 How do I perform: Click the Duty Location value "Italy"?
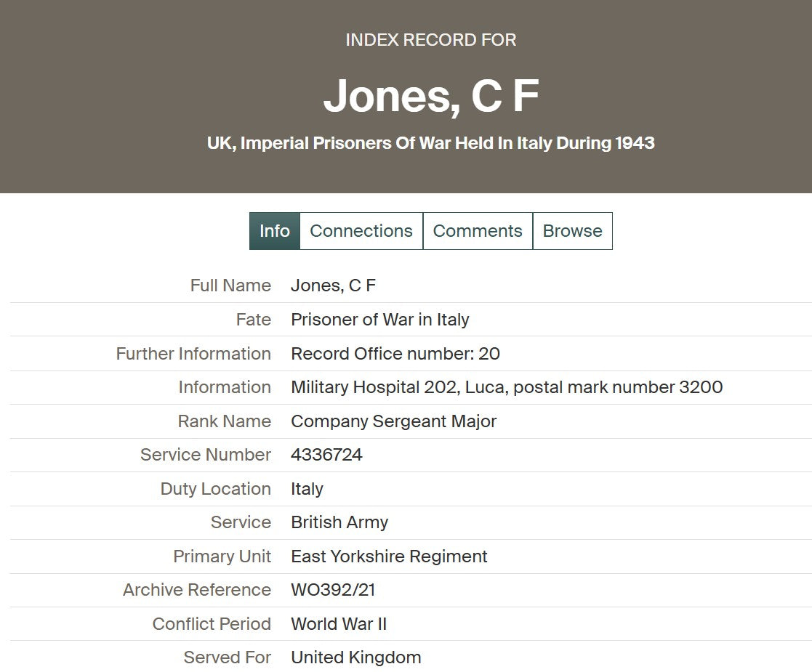pyautogui.click(x=307, y=489)
